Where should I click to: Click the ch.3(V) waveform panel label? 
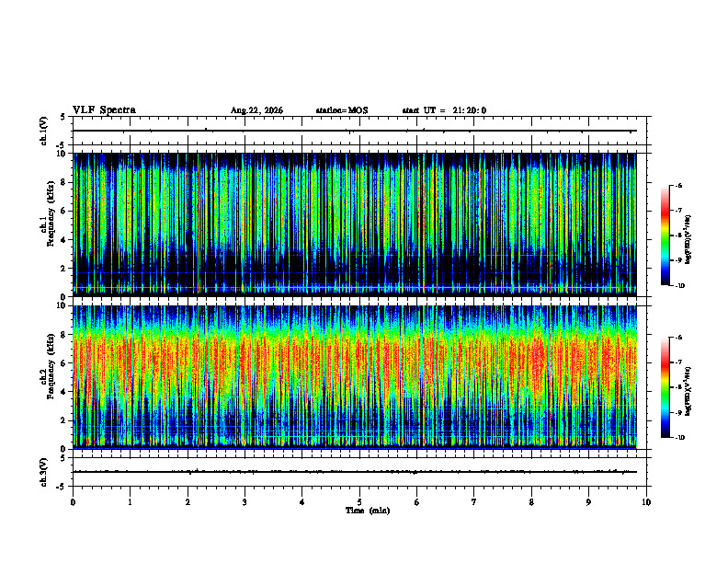pos(43,472)
